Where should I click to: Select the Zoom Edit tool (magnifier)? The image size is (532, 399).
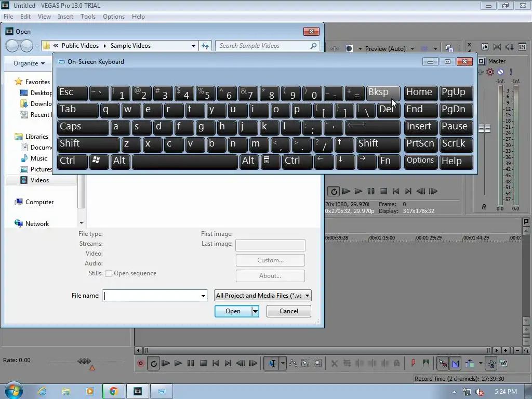coord(317,363)
